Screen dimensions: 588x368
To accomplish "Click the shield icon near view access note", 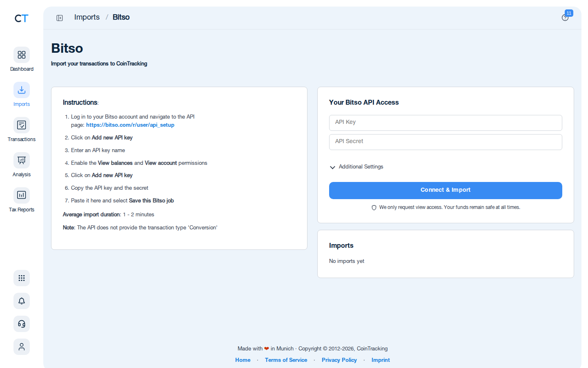I will pyautogui.click(x=374, y=208).
